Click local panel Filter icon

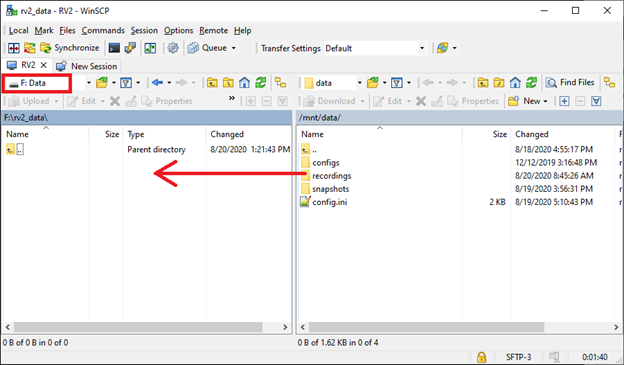click(126, 83)
